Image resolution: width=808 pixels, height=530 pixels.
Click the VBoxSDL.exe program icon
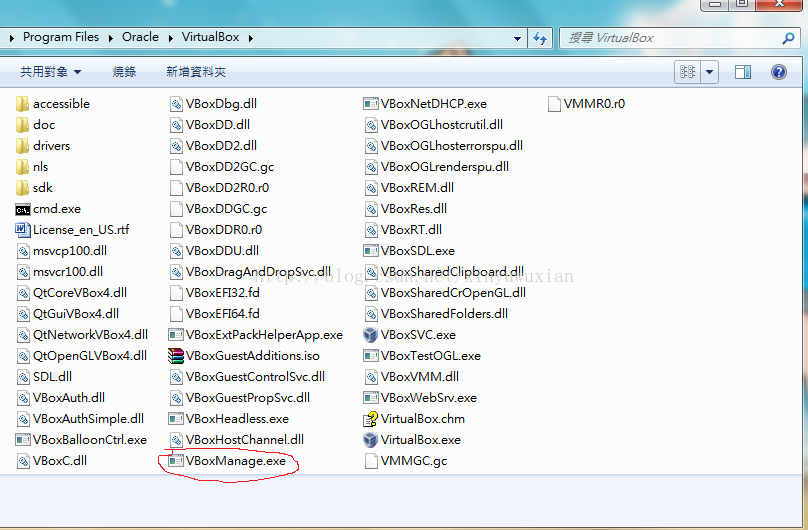click(x=371, y=251)
